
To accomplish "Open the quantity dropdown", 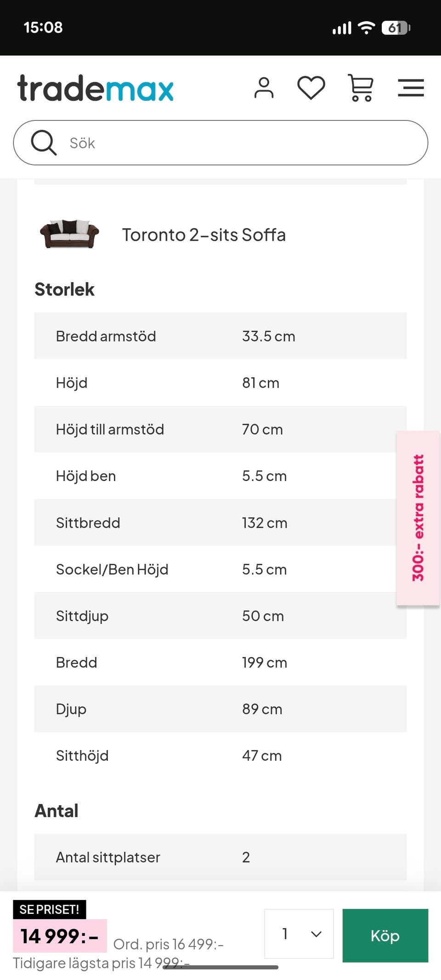I will (x=299, y=934).
